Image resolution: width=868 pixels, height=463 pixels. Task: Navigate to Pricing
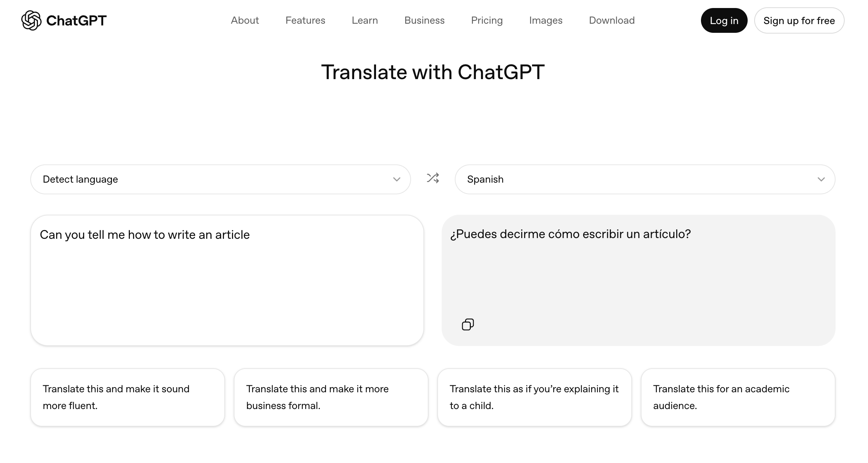point(487,20)
